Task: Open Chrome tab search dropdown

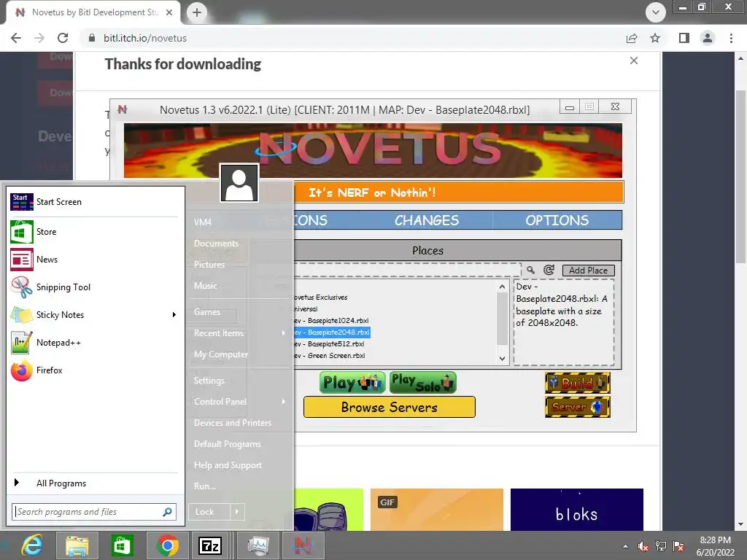Action: [656, 12]
